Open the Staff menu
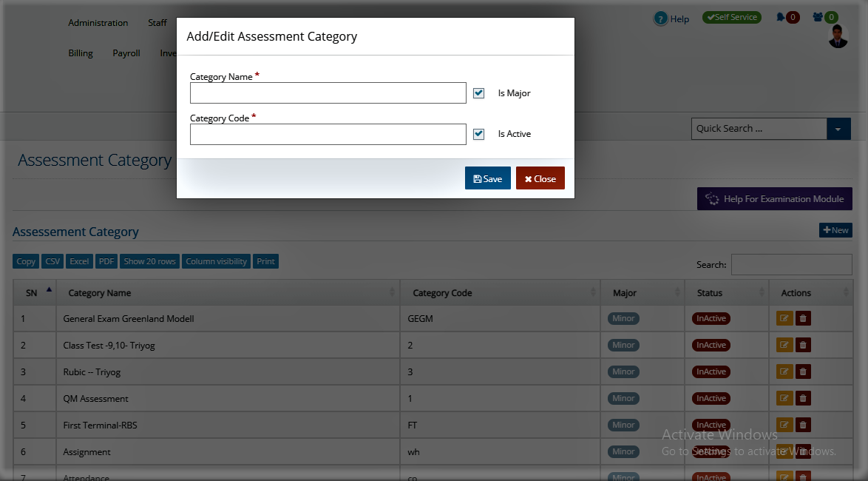 pyautogui.click(x=157, y=23)
